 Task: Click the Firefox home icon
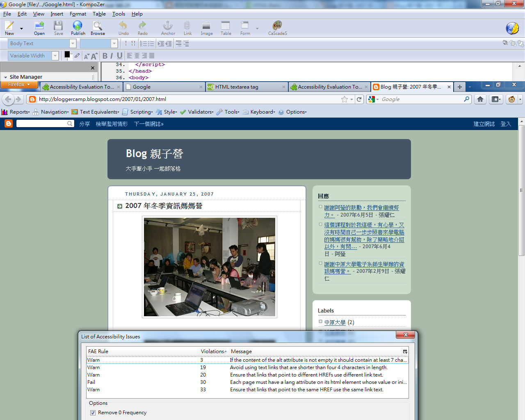[480, 99]
